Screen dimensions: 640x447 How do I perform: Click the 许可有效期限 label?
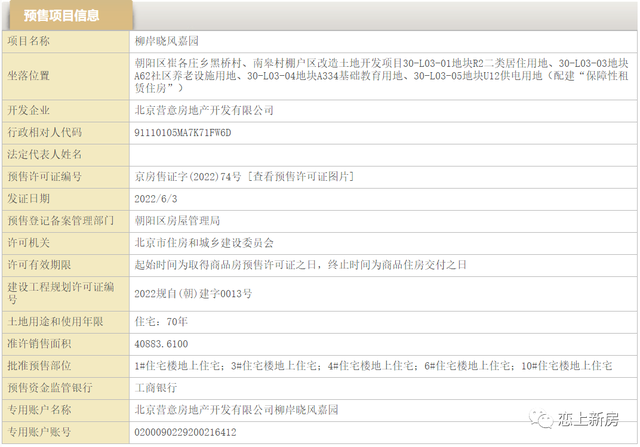(39, 265)
